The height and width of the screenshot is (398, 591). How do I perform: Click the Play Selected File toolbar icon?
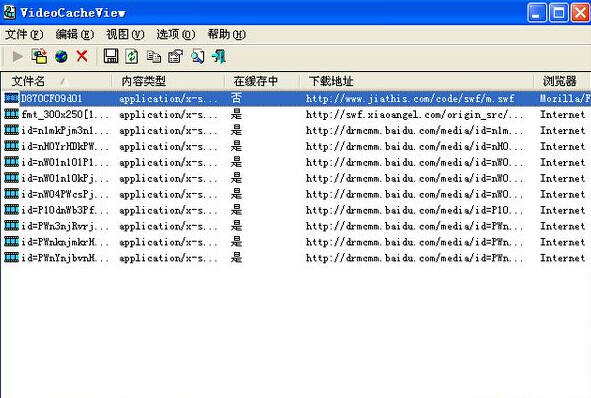coord(17,57)
